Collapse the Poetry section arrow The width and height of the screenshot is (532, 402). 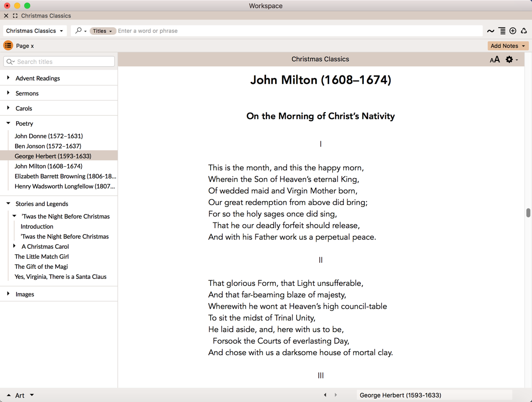tap(8, 123)
